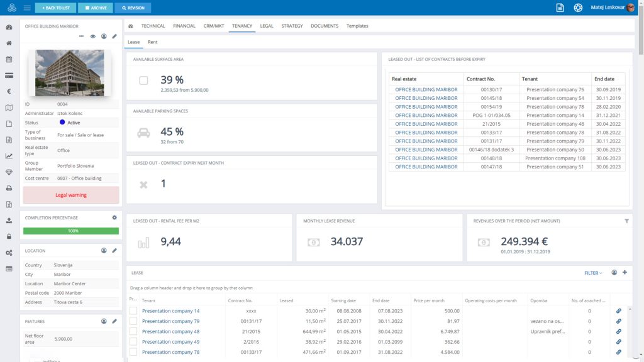The width and height of the screenshot is (644, 362).
Task: Click the 100% completion progress bar
Action: point(71,231)
